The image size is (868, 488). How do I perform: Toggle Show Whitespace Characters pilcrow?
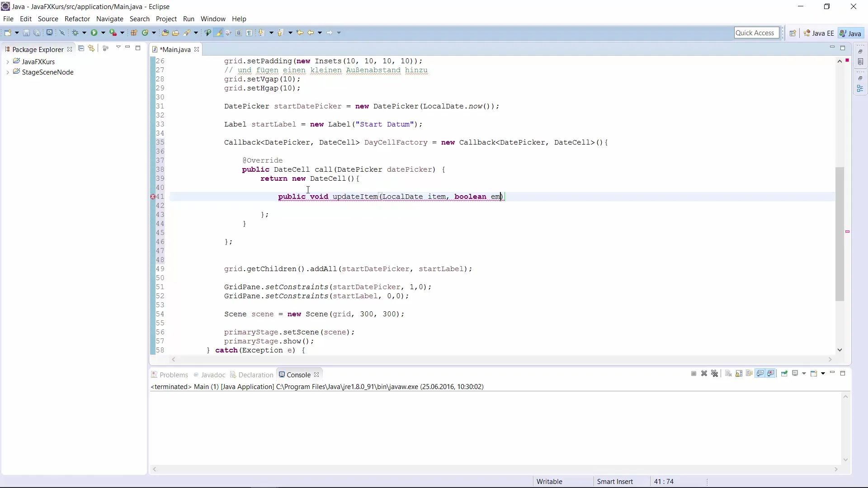click(249, 33)
